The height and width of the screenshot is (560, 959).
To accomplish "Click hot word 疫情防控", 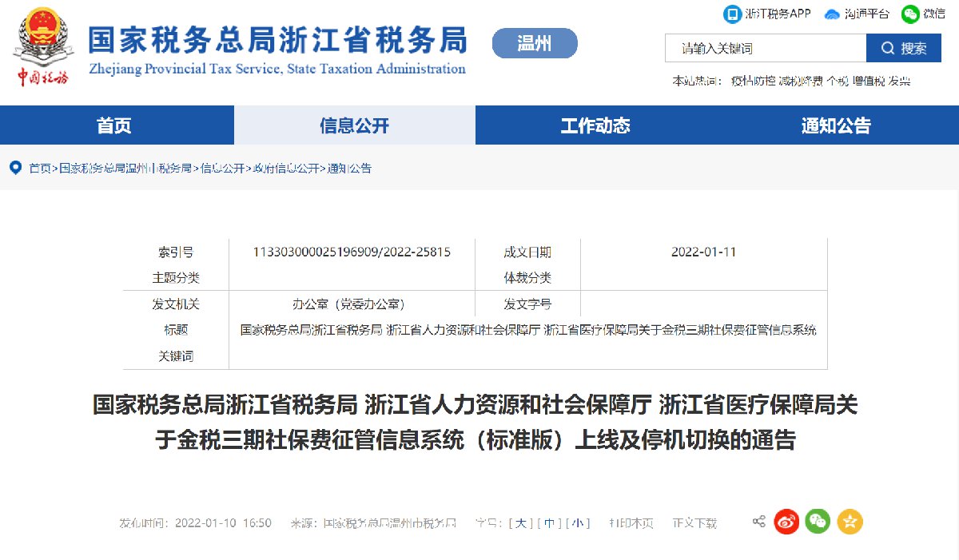I will (x=753, y=81).
